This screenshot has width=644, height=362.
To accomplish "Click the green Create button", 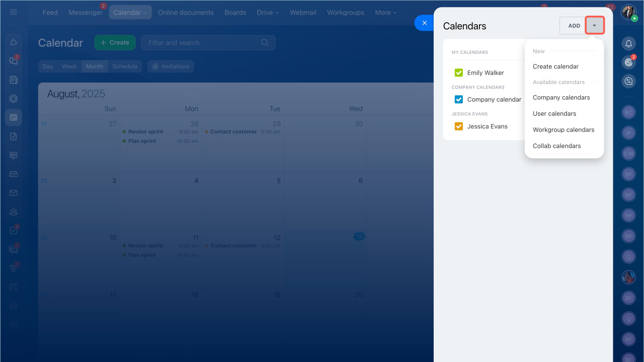I will pyautogui.click(x=115, y=43).
